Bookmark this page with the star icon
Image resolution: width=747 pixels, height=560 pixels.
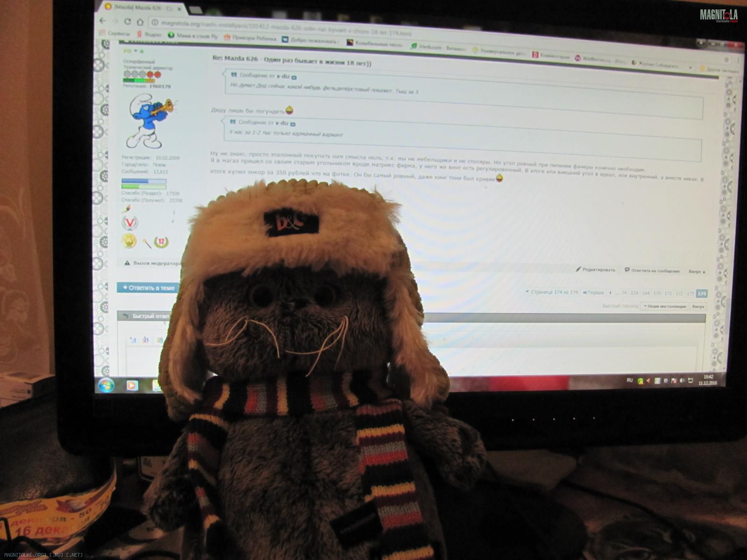(x=726, y=60)
